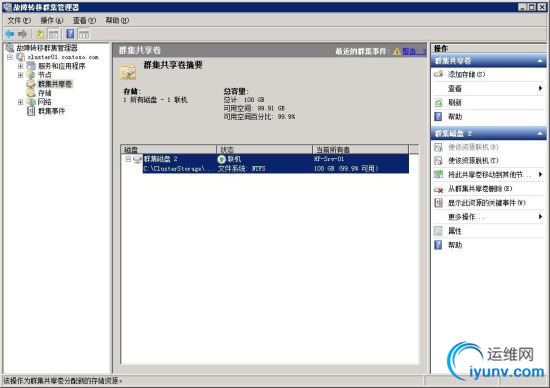The image size is (550, 388).
Task: Open the move shared volume submenu arrow
Action: click(x=541, y=174)
